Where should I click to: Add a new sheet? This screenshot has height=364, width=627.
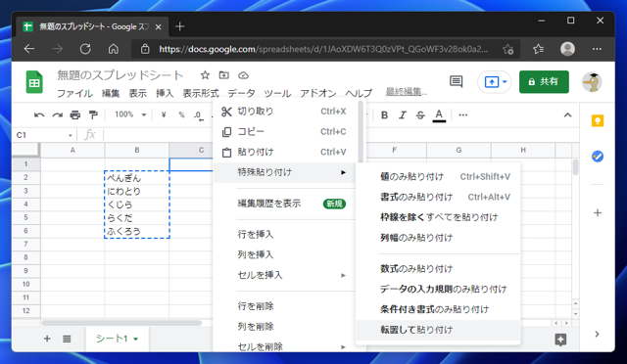[47, 339]
